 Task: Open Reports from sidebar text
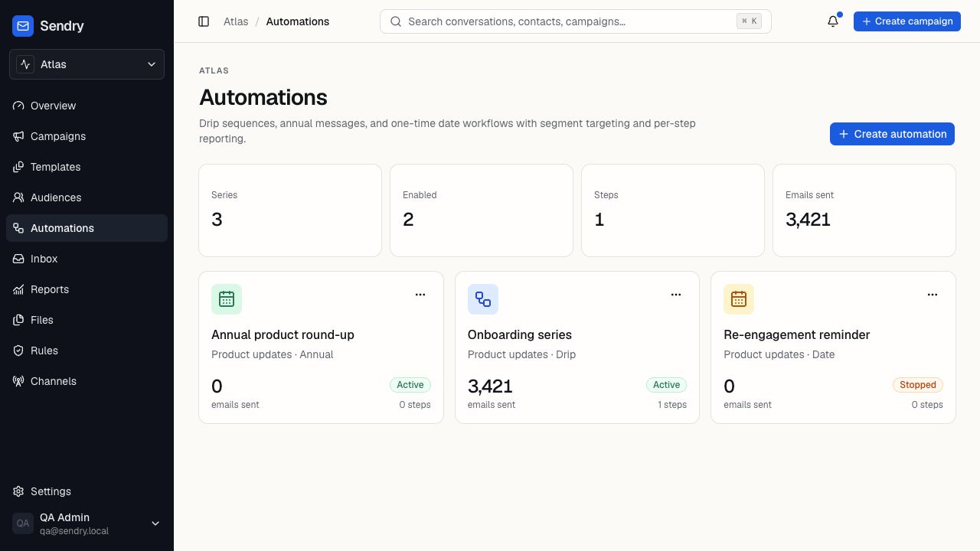click(50, 289)
